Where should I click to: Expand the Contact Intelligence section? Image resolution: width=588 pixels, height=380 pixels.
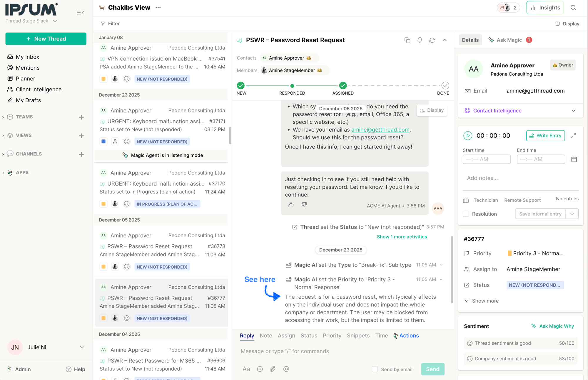573,111
